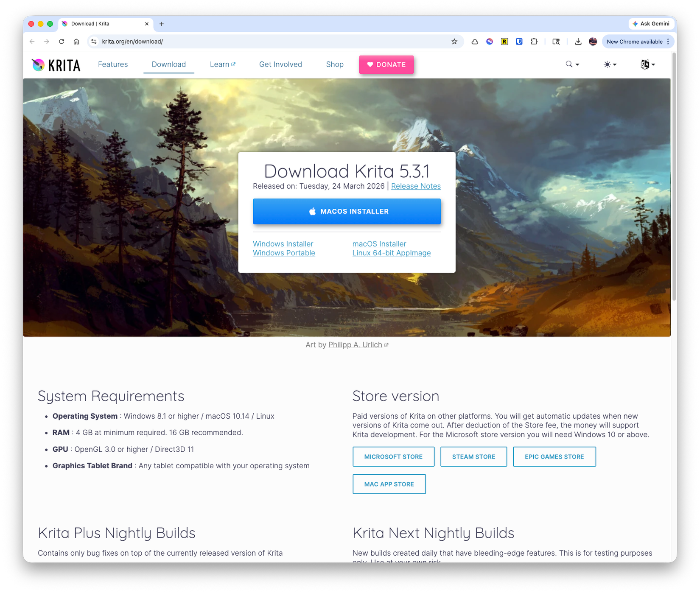Open the Get Involved menu item

point(280,64)
